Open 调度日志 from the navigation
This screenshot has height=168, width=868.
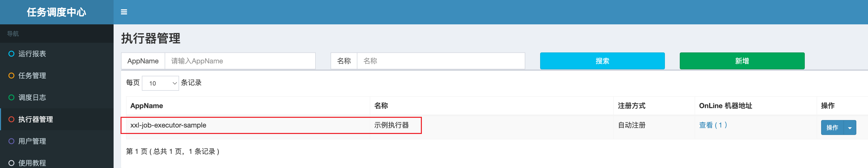[x=32, y=97]
